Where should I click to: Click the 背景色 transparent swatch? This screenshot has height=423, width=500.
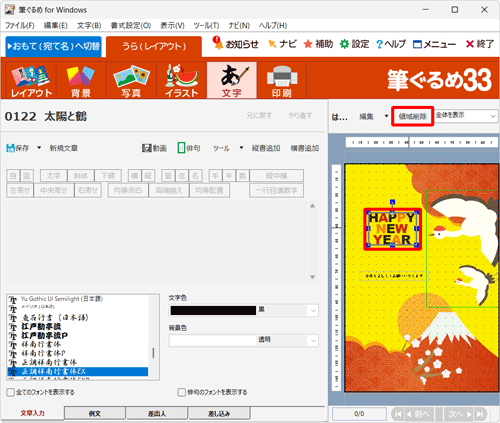pyautogui.click(x=213, y=340)
